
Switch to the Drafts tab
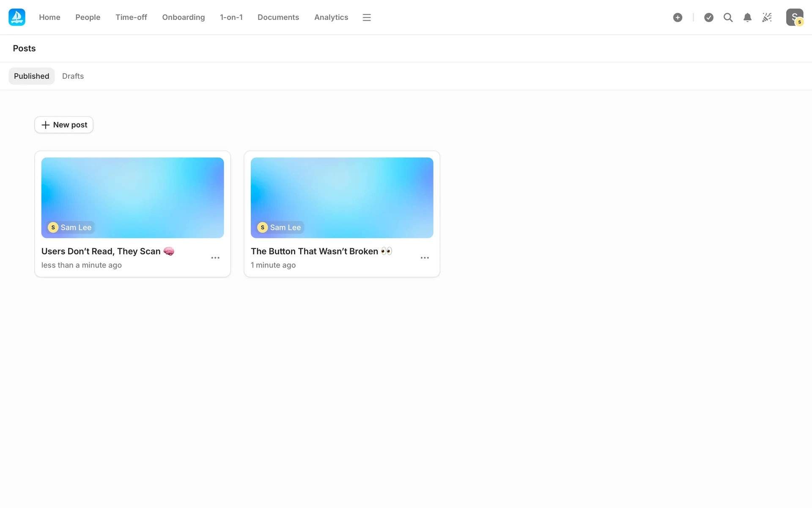pyautogui.click(x=73, y=76)
